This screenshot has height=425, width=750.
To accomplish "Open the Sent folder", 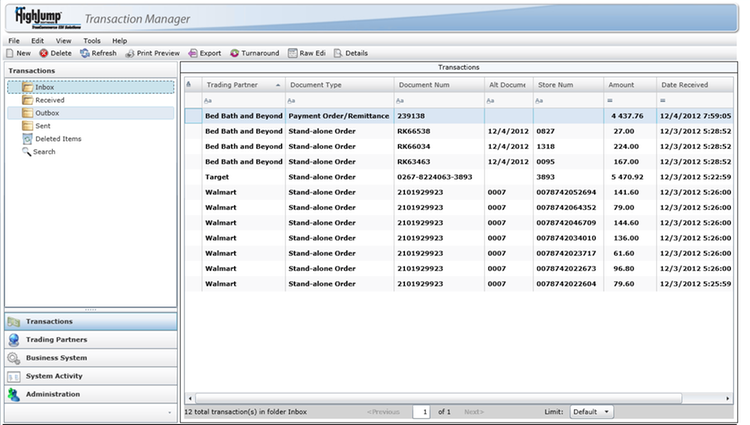I will (x=36, y=126).
